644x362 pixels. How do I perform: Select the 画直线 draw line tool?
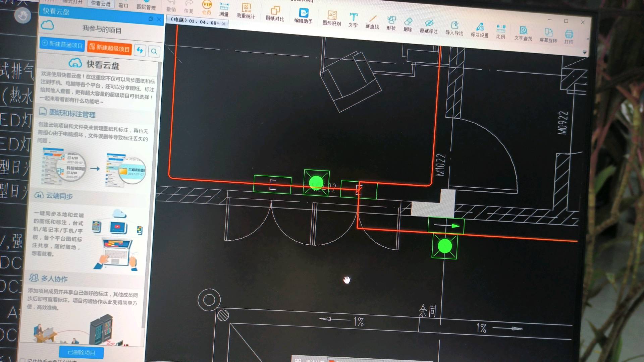pos(372,22)
